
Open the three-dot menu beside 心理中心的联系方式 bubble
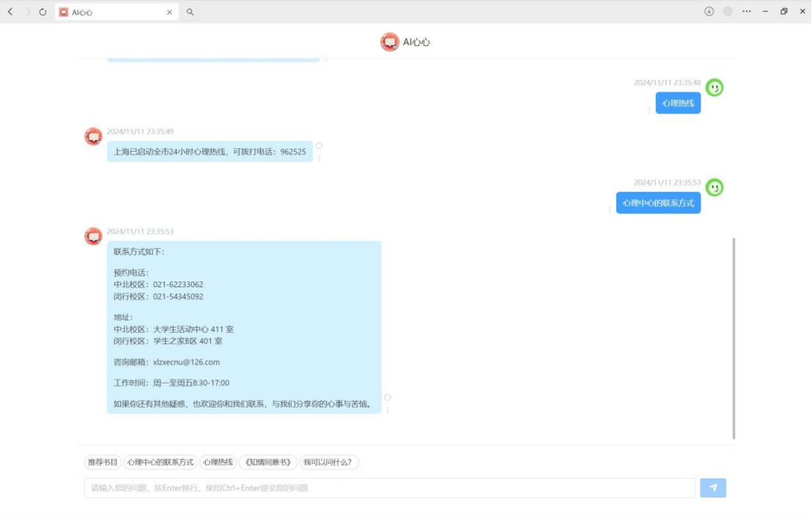click(610, 210)
